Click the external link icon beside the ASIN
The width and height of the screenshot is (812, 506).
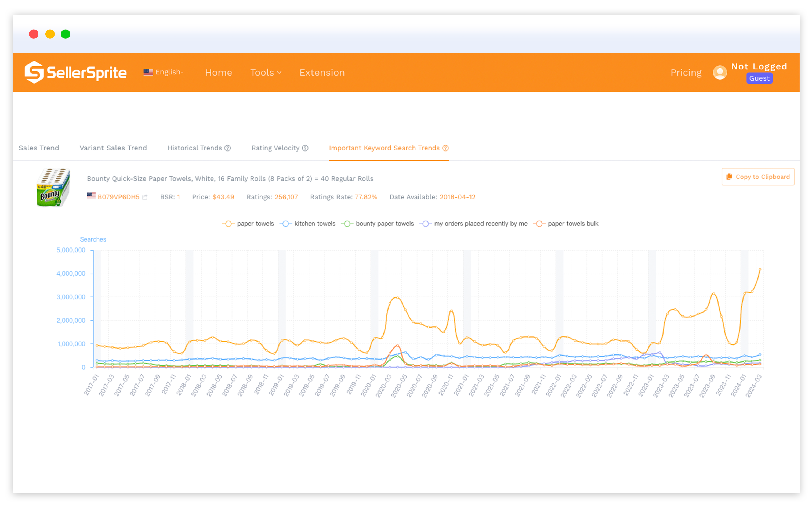point(144,197)
